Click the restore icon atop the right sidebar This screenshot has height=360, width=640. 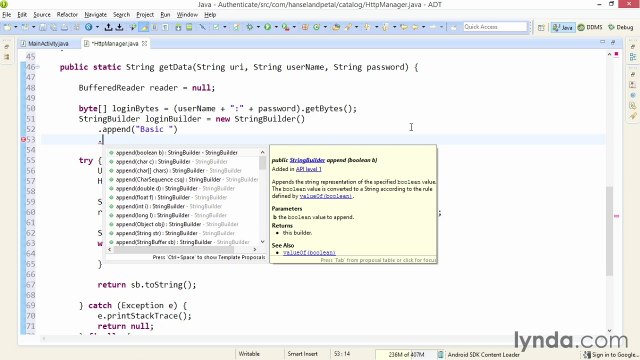(633, 47)
